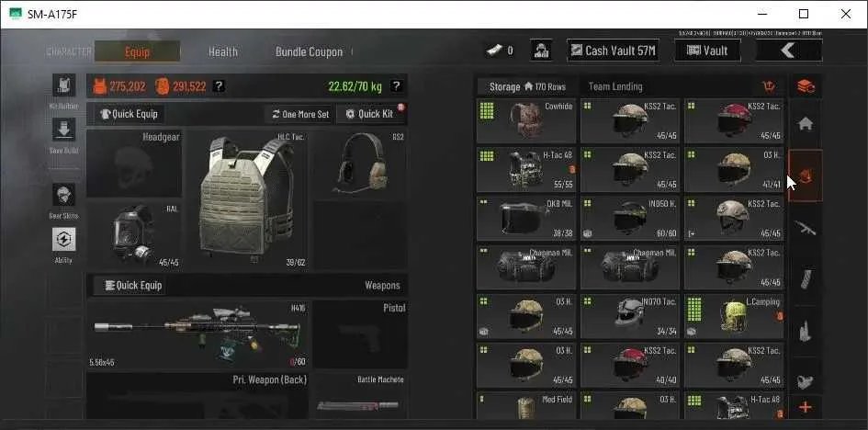
Task: Click the profile icon beside Cash Vault
Action: [x=541, y=51]
